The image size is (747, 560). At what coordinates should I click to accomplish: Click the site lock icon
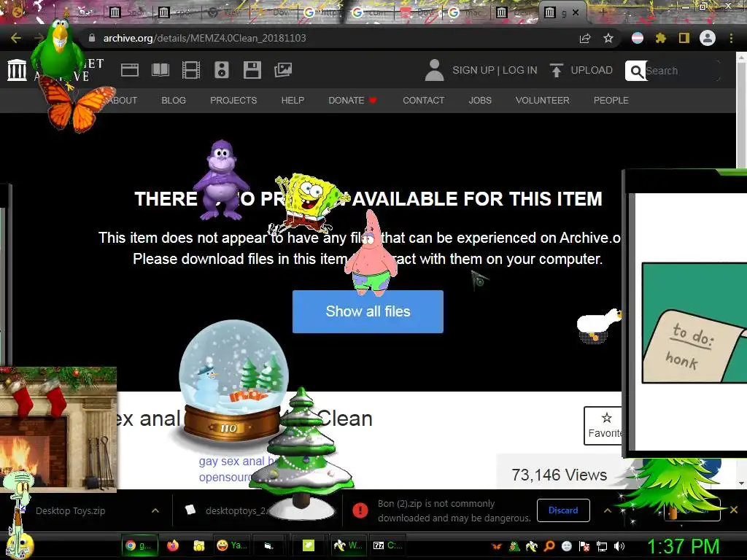[92, 38]
